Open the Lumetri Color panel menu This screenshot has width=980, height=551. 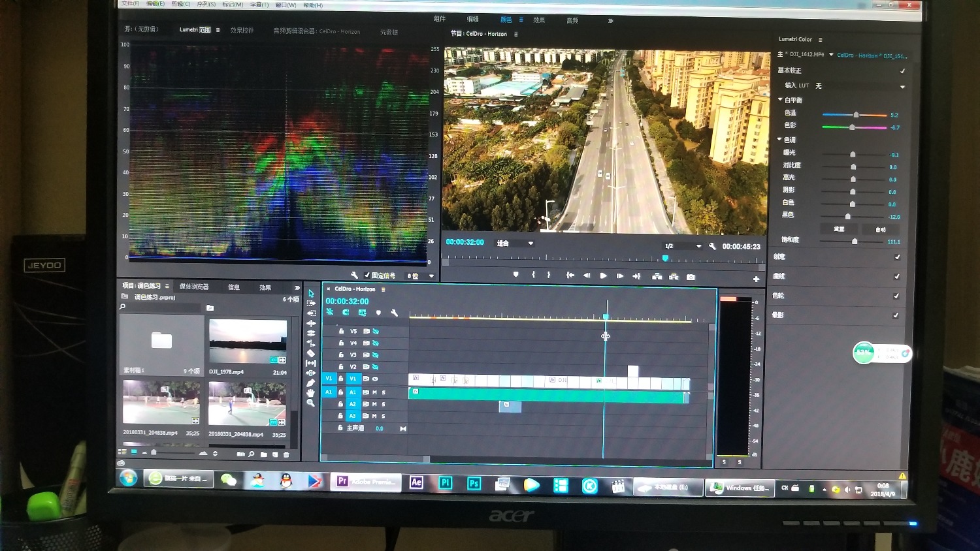(820, 40)
